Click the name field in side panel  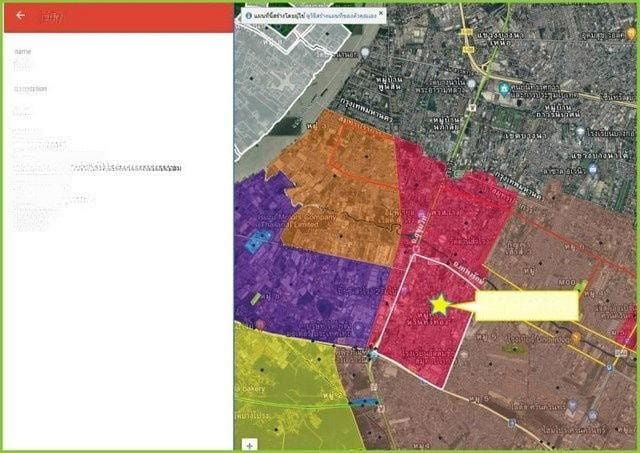tap(22, 63)
